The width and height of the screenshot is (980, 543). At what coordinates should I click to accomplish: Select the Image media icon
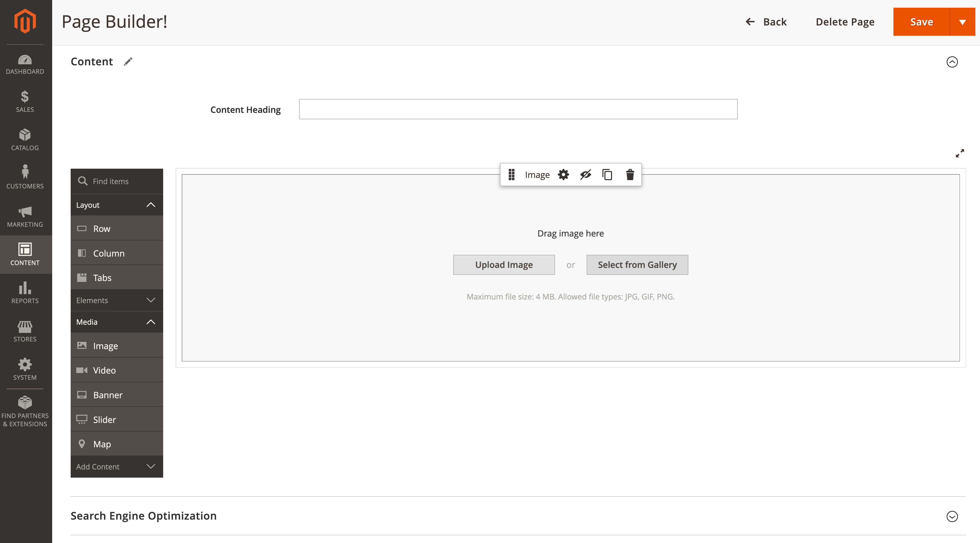82,345
